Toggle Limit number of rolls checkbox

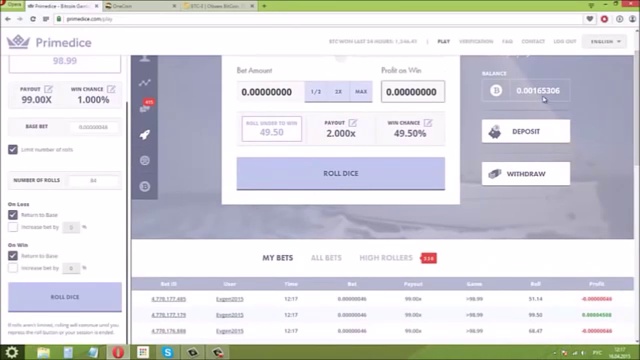pos(13,149)
